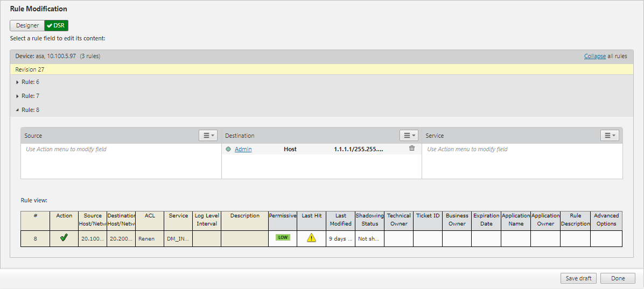Select the Service cell in rule view
644x289 pixels.
(x=178, y=238)
